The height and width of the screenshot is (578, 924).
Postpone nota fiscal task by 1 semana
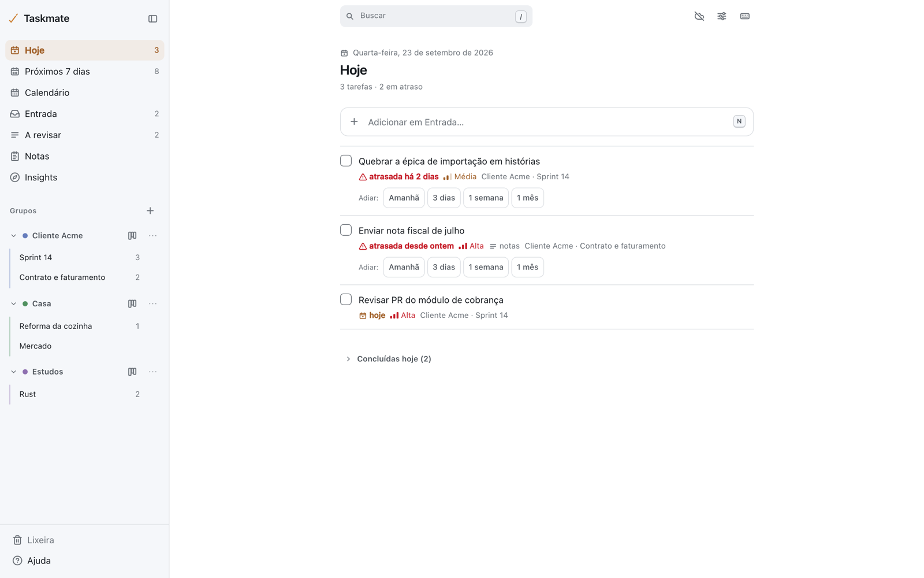coord(486,267)
